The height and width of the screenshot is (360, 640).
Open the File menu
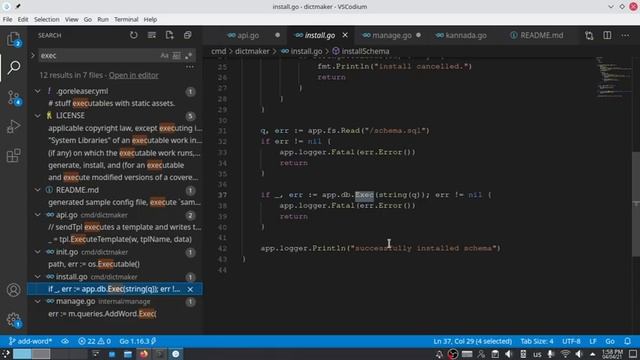(7, 19)
